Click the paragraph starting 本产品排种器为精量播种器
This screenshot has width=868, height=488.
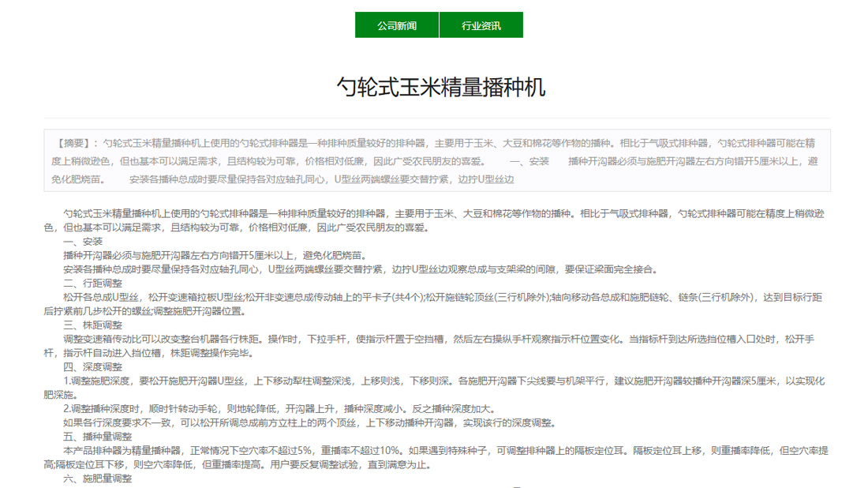coord(436,457)
